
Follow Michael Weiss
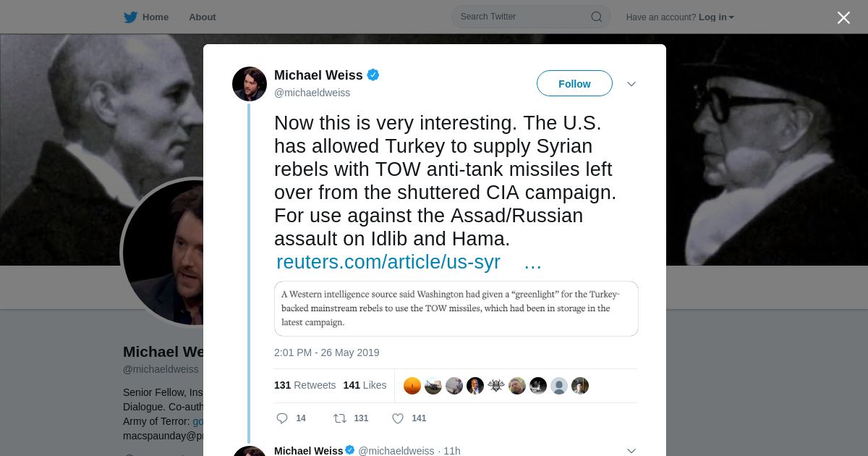click(x=574, y=84)
